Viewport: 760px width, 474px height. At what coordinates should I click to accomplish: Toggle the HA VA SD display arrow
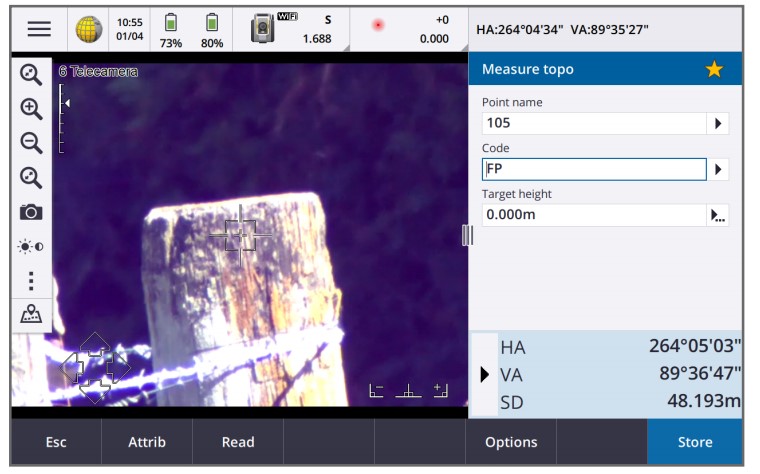[485, 374]
